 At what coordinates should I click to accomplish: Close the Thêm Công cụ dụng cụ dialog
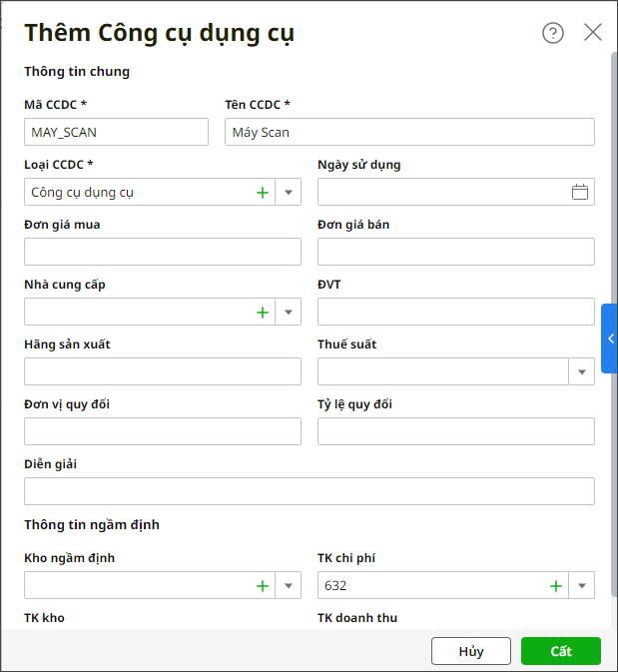[x=593, y=33]
